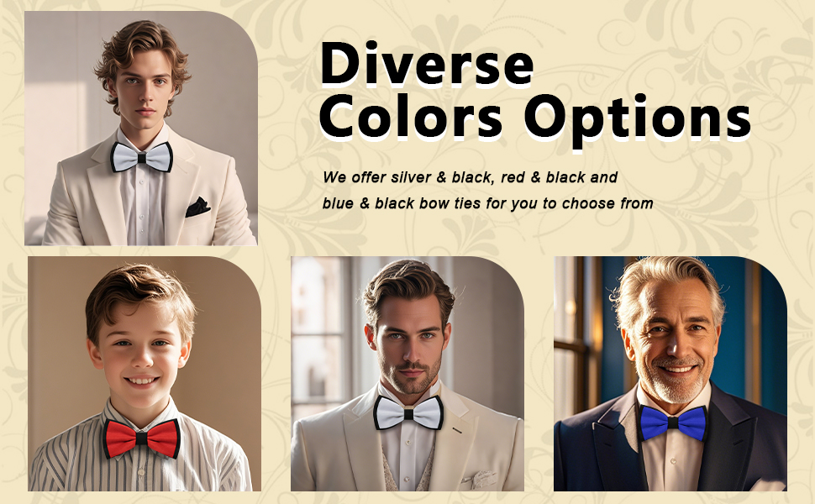The width and height of the screenshot is (815, 504).
Task: Click the blue bow tie on the older man
Action: pos(673,423)
